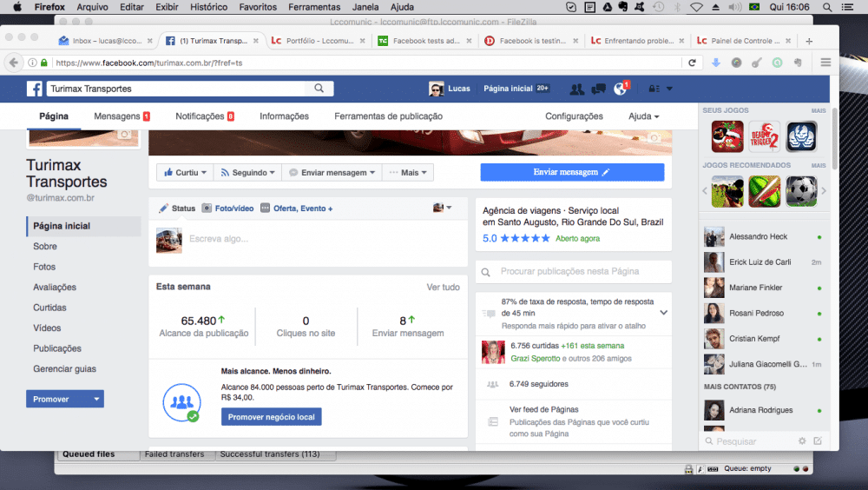Select Oferta, Evento + post option
Screen dimensions: 868x490
[297, 209]
